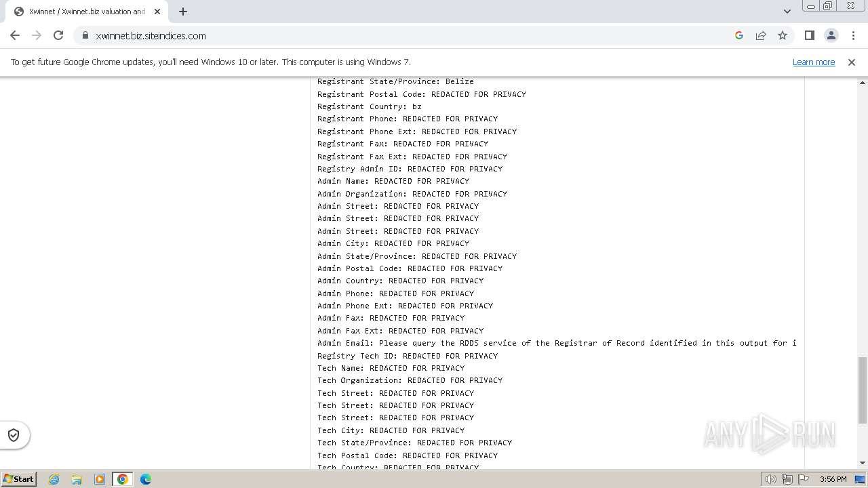Screen dimensions: 868x488
Task: Click scrollbar down arrow
Action: [863, 463]
